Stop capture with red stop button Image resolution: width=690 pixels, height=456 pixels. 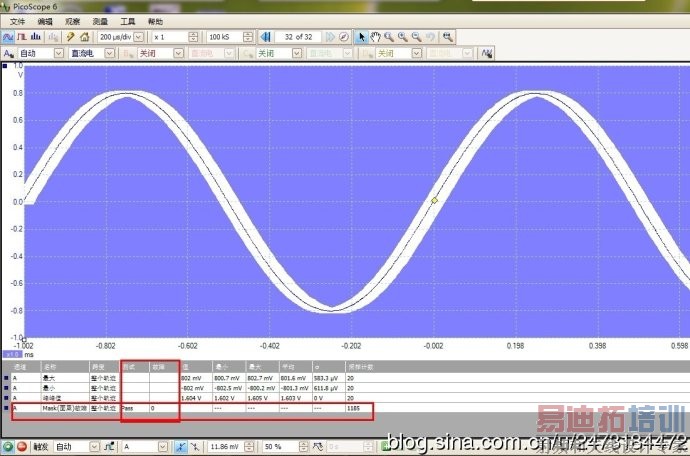[22, 447]
